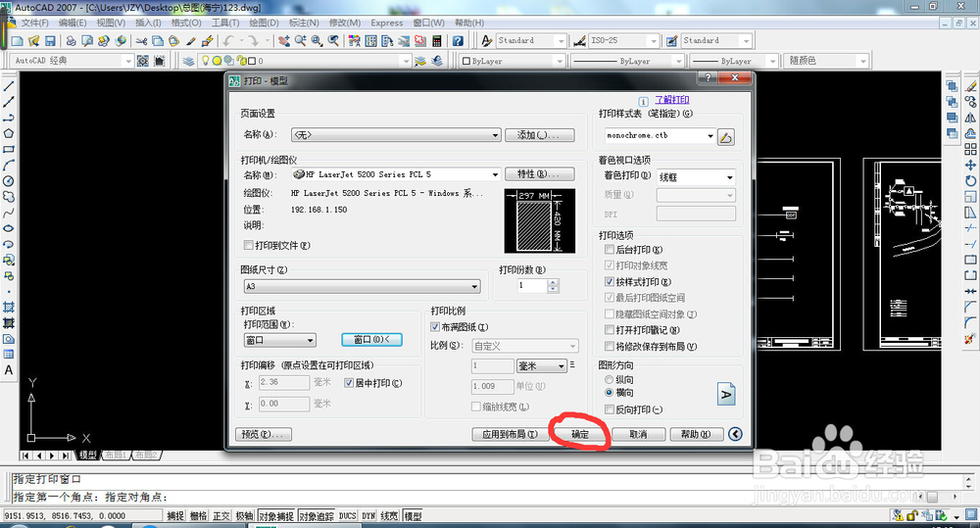Click the 应用到布局 button
This screenshot has width=980, height=528.
coord(510,434)
